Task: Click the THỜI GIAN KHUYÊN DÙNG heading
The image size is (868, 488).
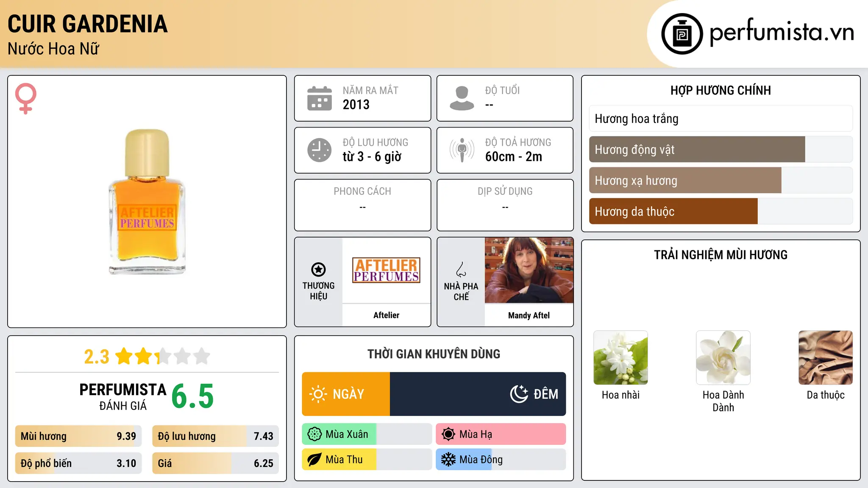Action: [434, 354]
